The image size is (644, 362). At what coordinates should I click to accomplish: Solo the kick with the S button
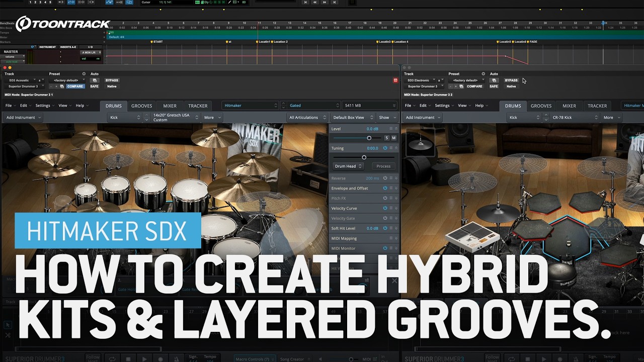[387, 138]
